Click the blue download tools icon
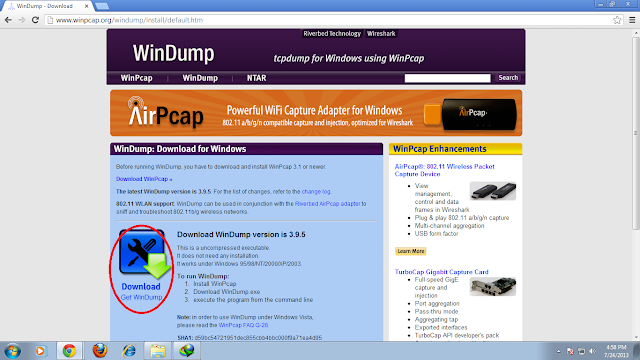The image size is (640, 360). pos(144,254)
